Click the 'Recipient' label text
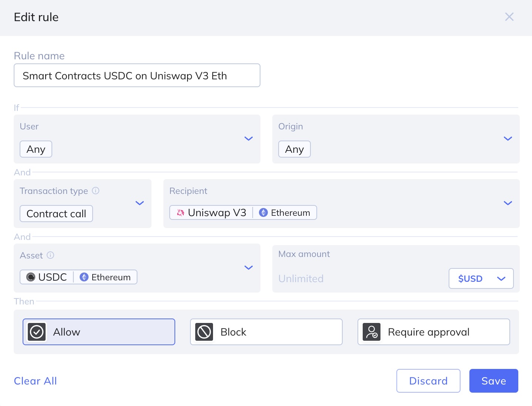The height and width of the screenshot is (406, 532). (188, 191)
